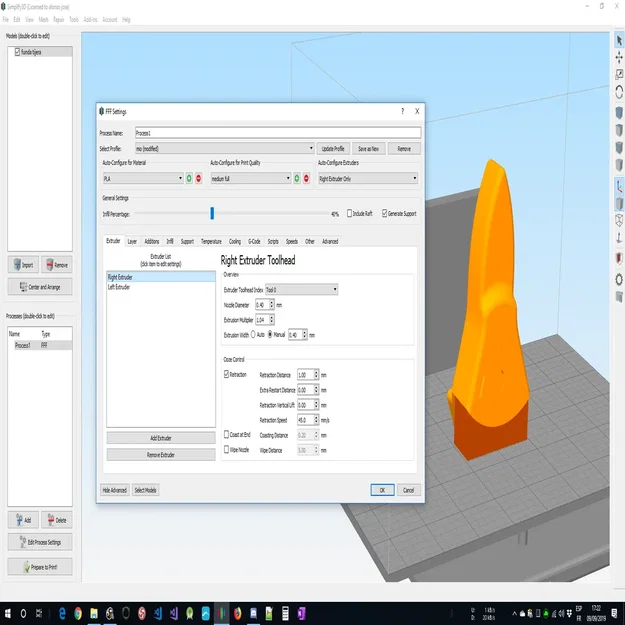Show hidden system tray icons
Screen dimensions: 625x625
point(514,613)
